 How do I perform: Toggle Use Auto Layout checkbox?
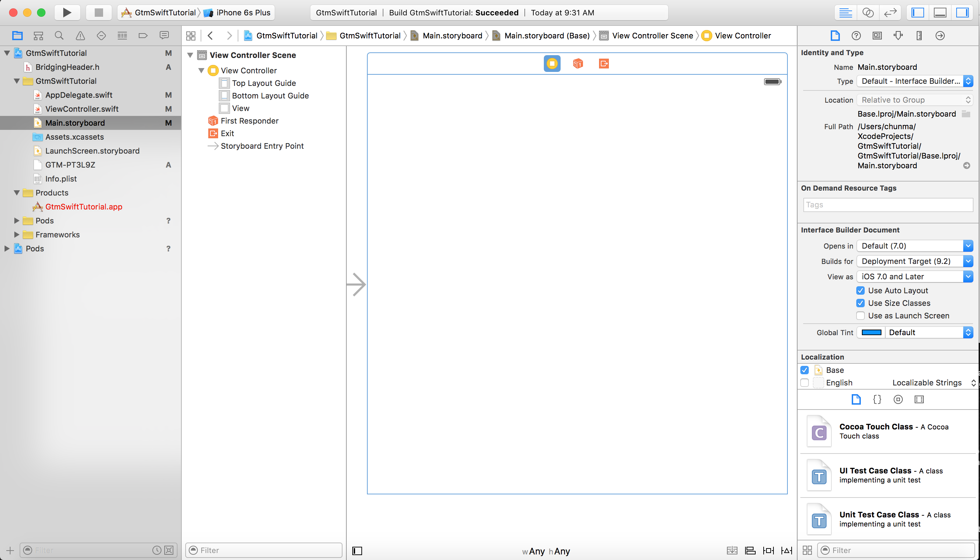861,290
